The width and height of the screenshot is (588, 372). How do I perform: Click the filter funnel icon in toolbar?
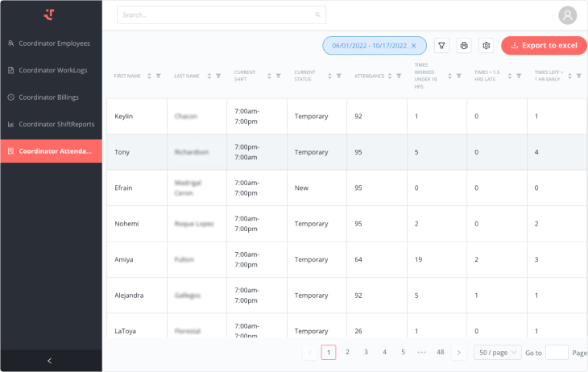pos(441,46)
